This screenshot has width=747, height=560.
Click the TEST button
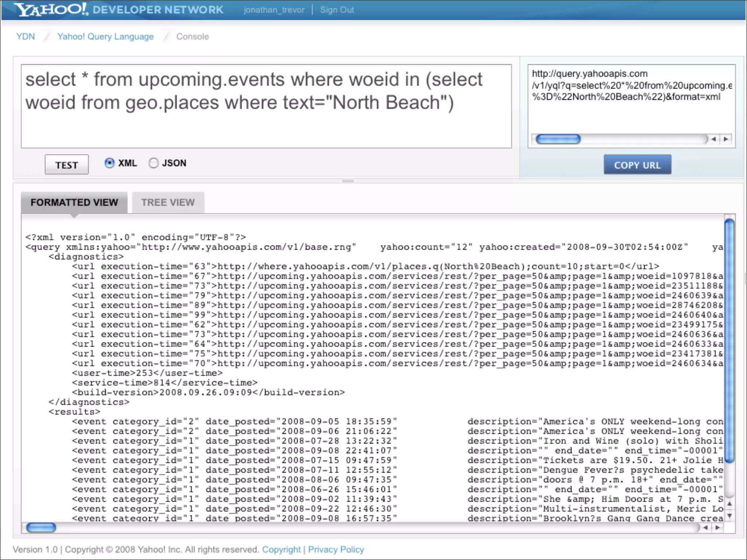click(x=66, y=165)
